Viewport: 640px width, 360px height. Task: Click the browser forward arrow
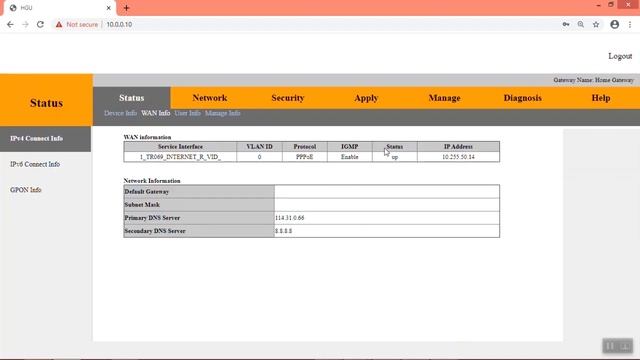(25, 24)
